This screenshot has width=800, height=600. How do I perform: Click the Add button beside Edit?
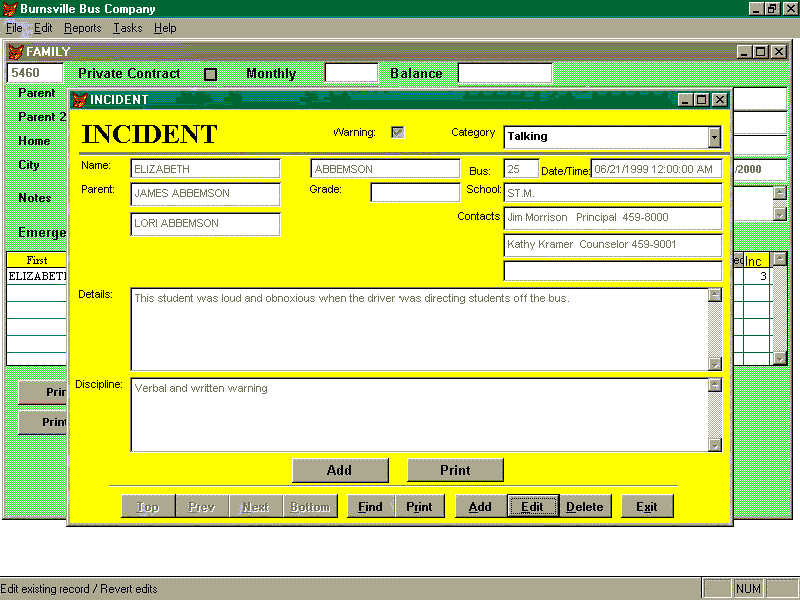[x=481, y=507]
